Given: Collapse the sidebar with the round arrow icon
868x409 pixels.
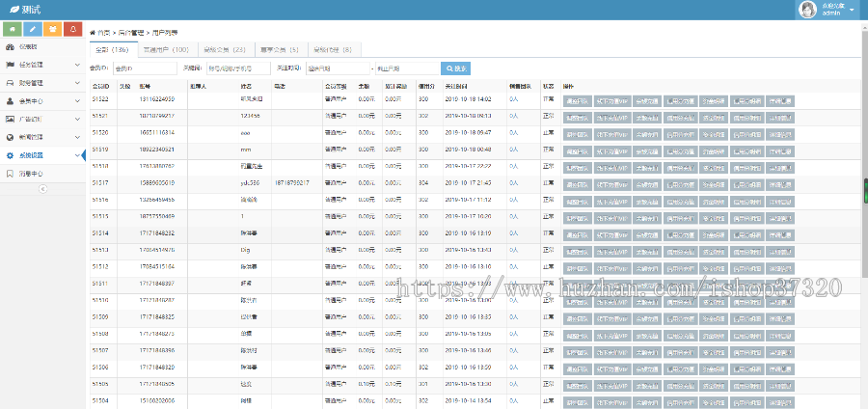Looking at the screenshot, I should click(x=42, y=189).
